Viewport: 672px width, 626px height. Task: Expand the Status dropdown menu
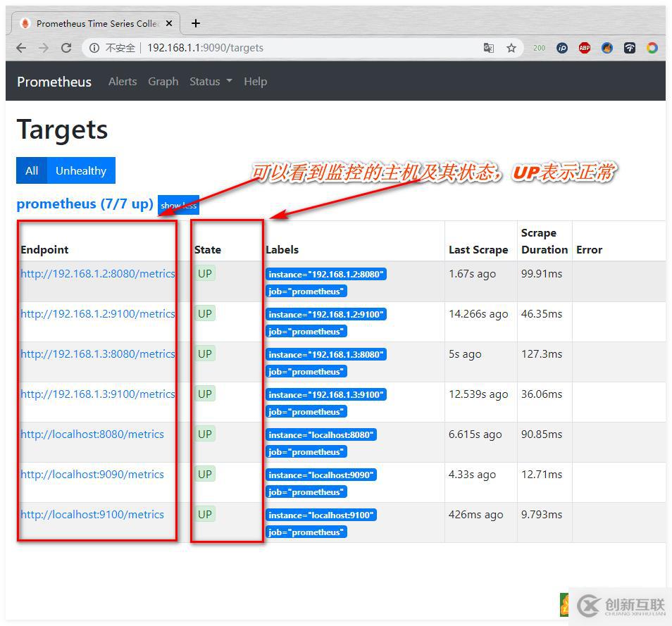click(x=211, y=82)
